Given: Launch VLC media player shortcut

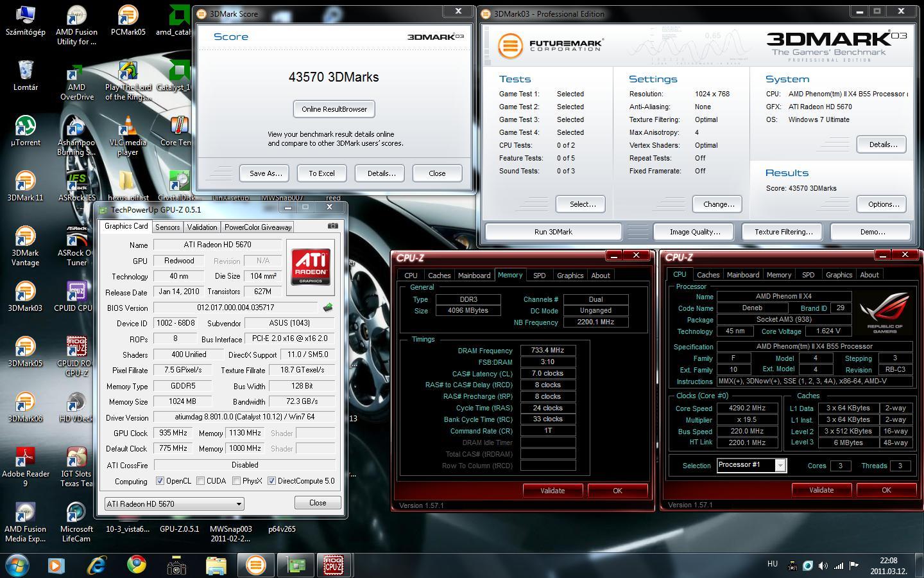Looking at the screenshot, I should [128, 135].
